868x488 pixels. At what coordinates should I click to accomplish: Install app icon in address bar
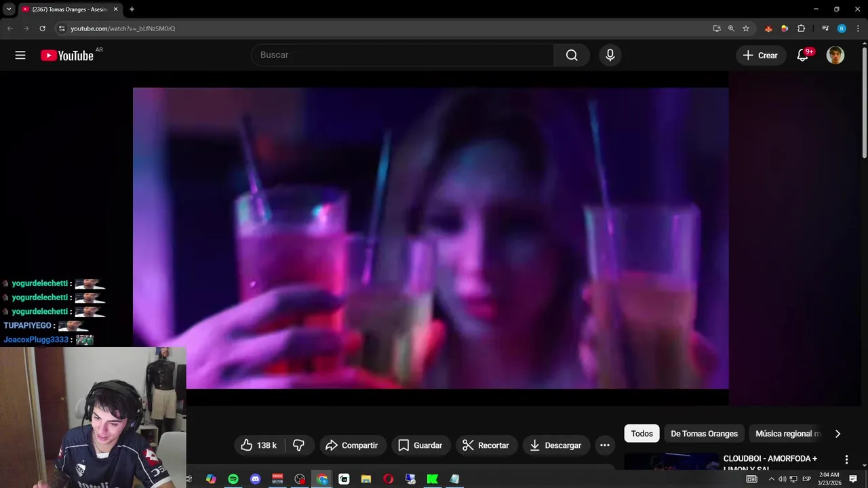coord(717,28)
